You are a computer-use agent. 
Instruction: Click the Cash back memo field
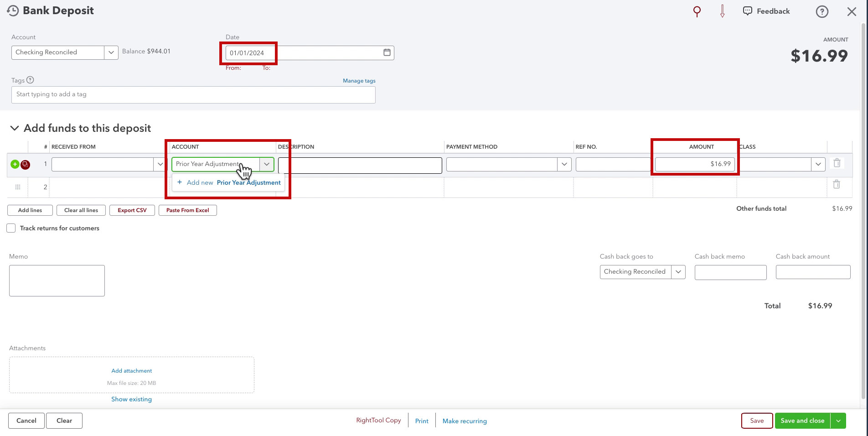click(x=730, y=272)
